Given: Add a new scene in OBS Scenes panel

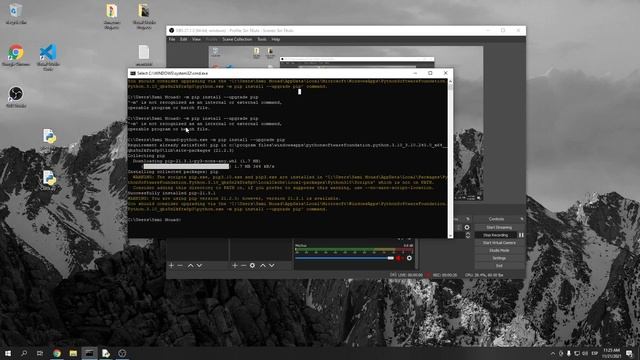Looking at the screenshot, I should pyautogui.click(x=171, y=265).
